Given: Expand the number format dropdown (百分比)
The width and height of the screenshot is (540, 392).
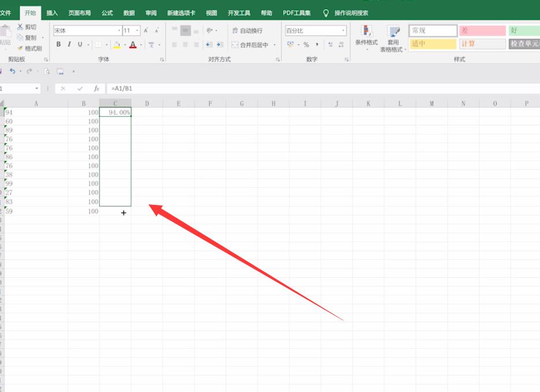Looking at the screenshot, I should coord(315,31).
